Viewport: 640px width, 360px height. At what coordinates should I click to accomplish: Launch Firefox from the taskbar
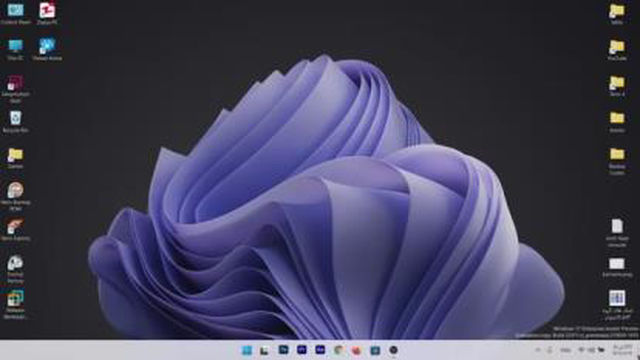pyautogui.click(x=356, y=350)
